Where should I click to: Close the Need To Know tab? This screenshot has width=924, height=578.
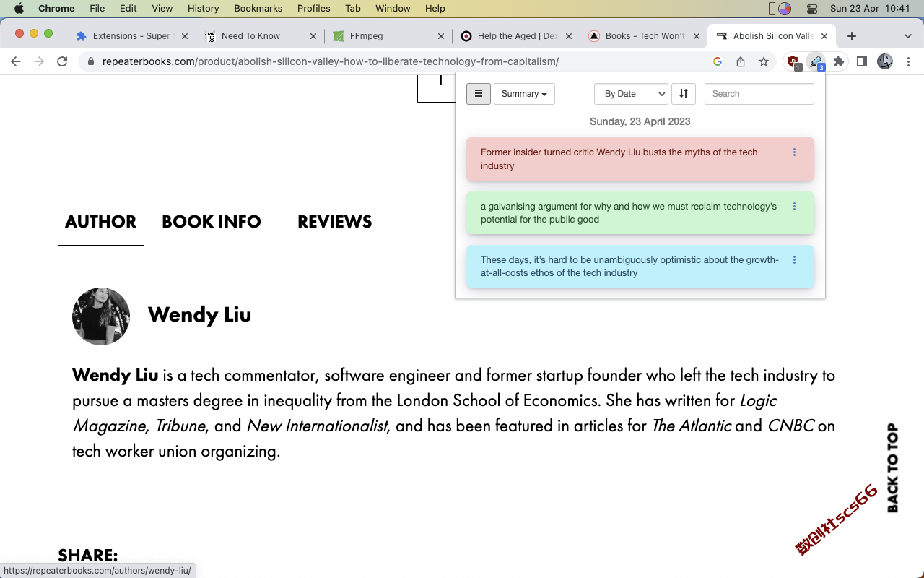[313, 36]
